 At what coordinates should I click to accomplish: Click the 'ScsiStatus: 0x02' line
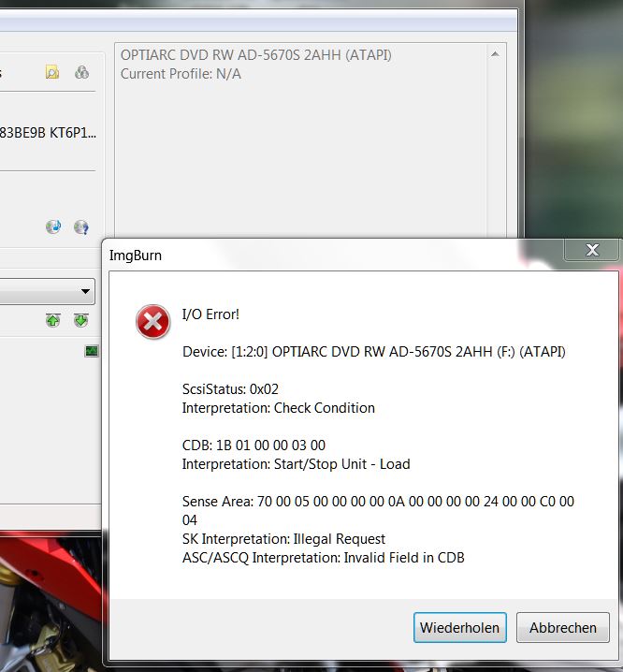click(230, 389)
